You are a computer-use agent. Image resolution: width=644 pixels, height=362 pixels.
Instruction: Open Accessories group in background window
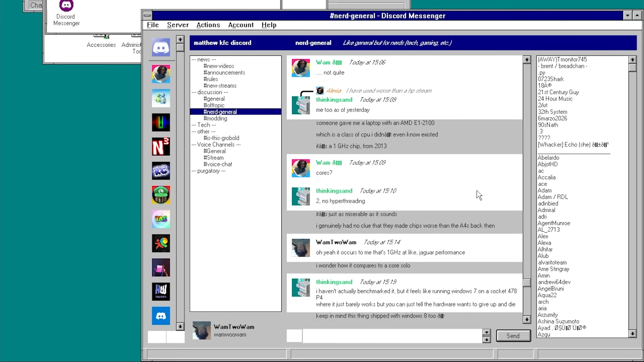tap(101, 41)
